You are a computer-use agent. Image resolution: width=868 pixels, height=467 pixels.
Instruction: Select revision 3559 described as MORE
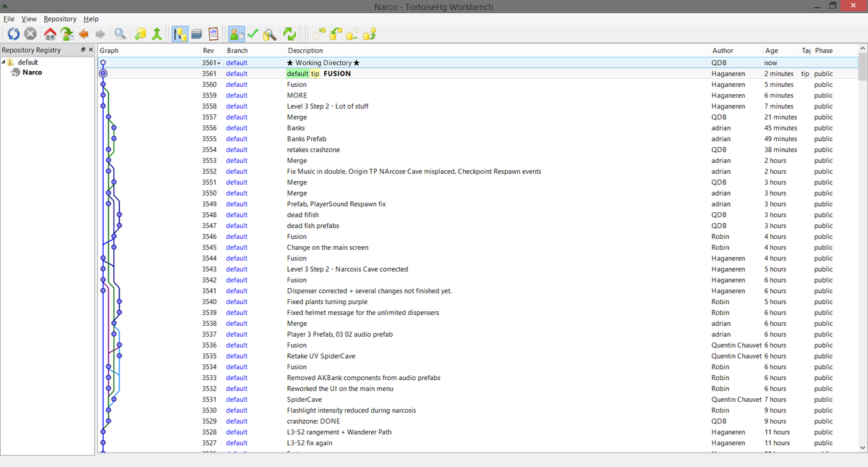(x=477, y=96)
